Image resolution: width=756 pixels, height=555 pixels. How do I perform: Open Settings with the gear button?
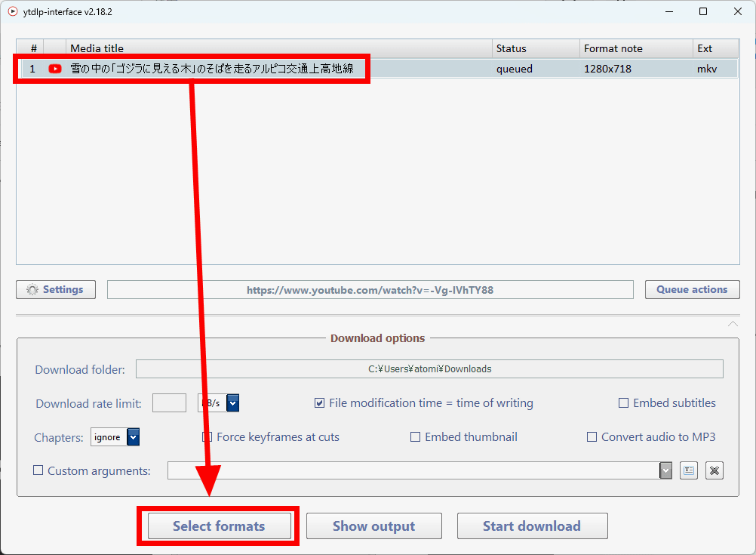56,290
